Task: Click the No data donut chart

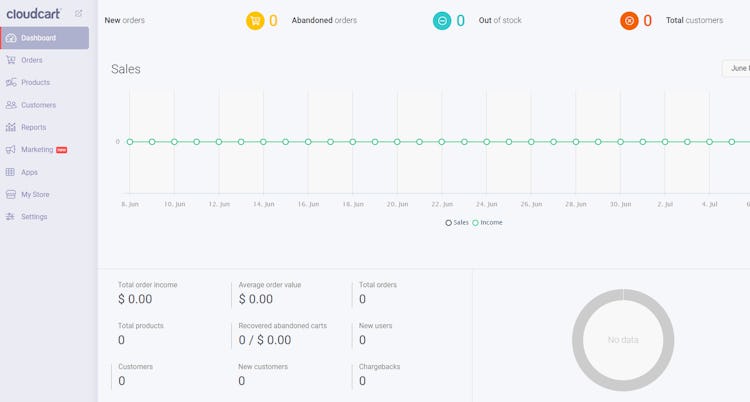Action: coord(623,340)
